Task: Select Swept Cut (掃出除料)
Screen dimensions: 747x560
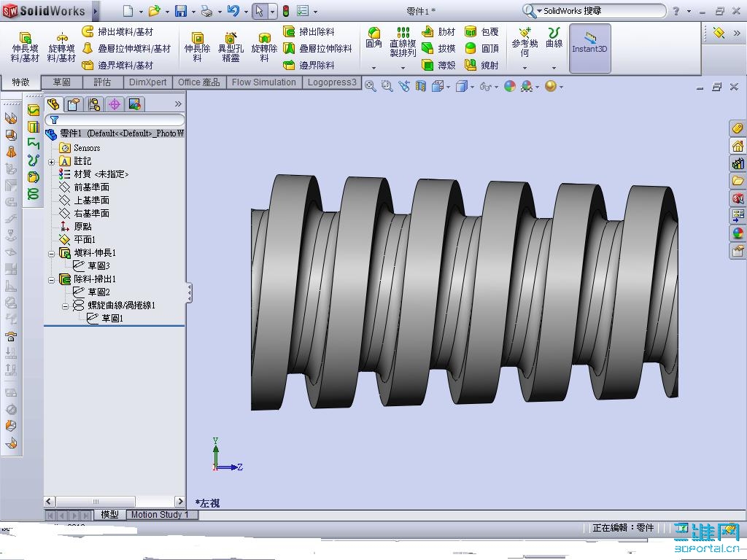Action: (309, 31)
